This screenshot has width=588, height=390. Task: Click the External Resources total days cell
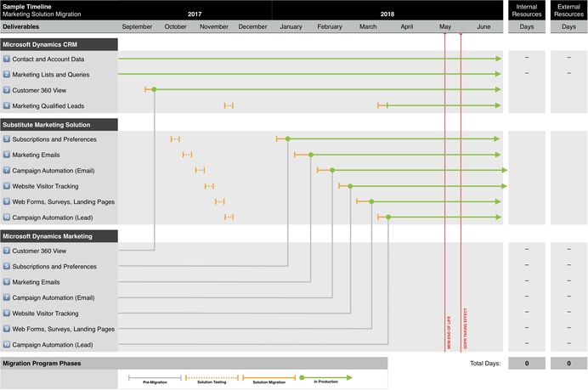click(568, 364)
